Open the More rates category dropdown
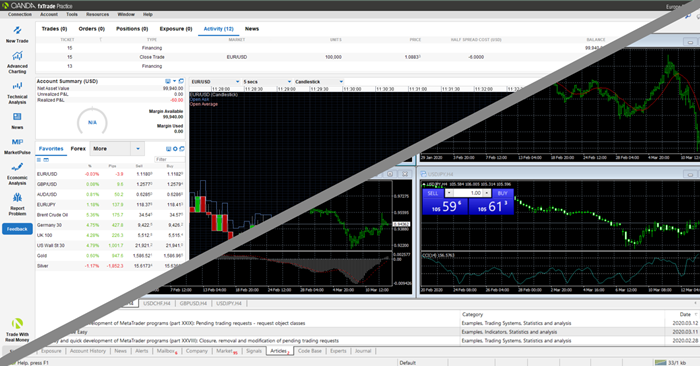The width and height of the screenshot is (700, 366). [117, 149]
